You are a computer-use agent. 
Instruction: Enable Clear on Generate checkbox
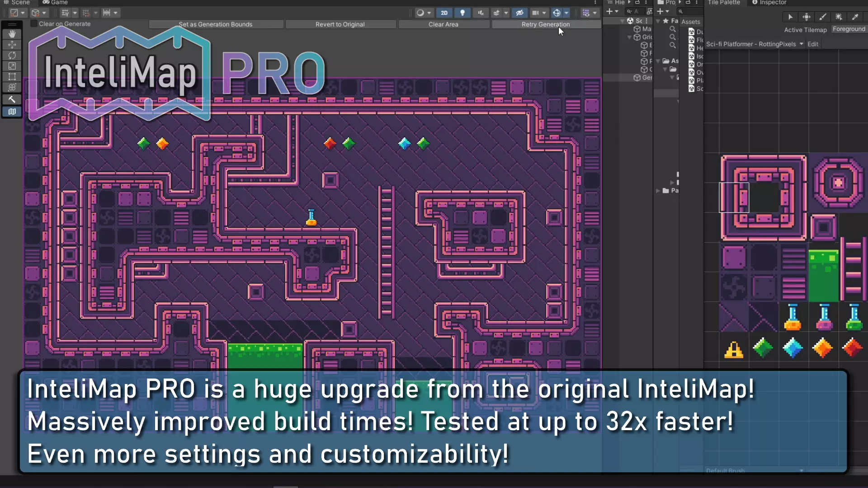coord(34,23)
